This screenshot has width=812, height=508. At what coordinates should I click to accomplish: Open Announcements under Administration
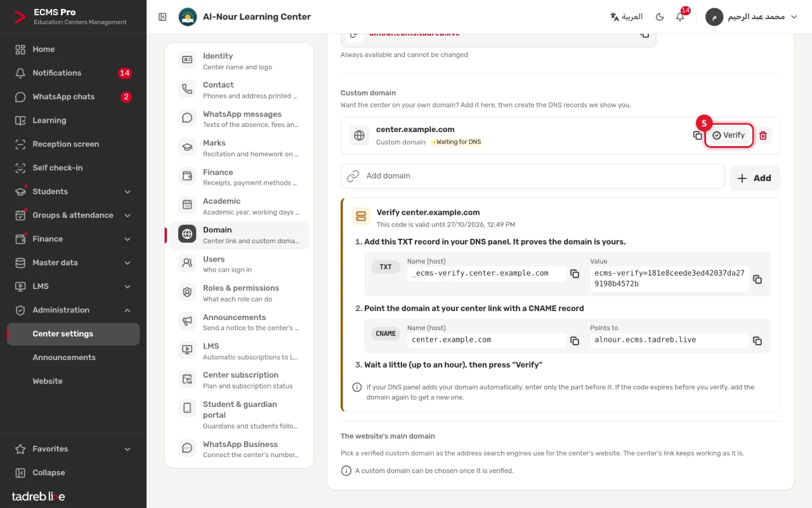click(x=73, y=358)
